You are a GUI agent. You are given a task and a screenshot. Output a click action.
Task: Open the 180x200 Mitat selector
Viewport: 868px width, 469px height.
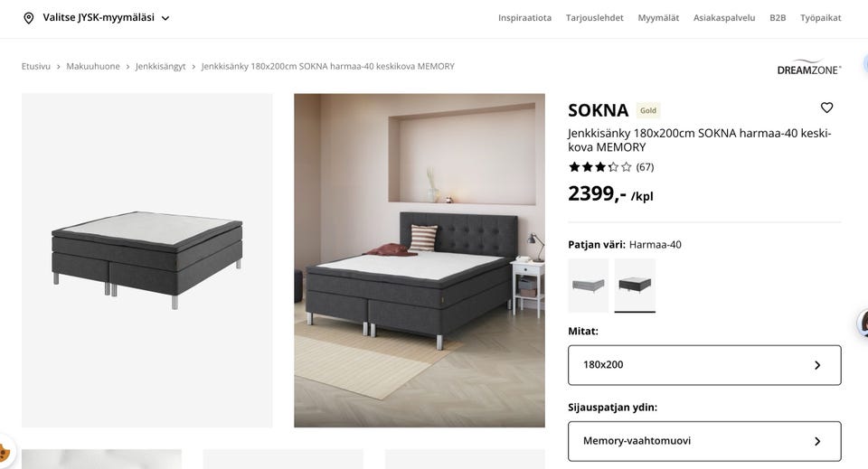click(x=704, y=365)
